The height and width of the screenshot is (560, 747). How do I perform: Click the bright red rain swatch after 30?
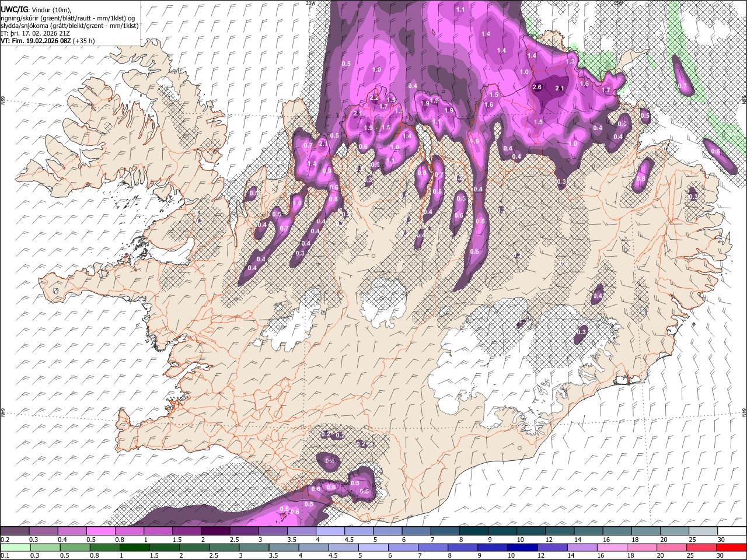click(x=732, y=547)
